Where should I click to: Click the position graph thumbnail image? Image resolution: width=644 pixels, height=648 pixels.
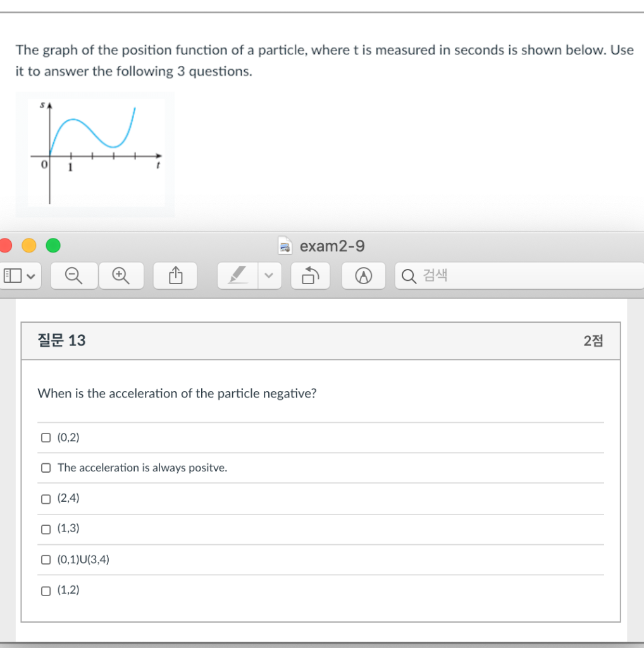click(x=95, y=152)
